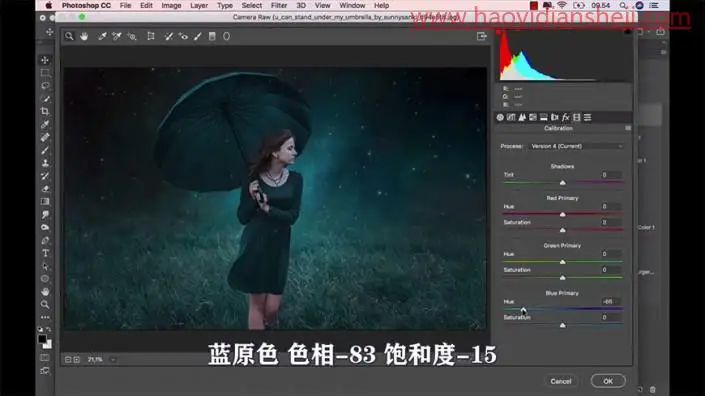Open the Window menu

[352, 5]
